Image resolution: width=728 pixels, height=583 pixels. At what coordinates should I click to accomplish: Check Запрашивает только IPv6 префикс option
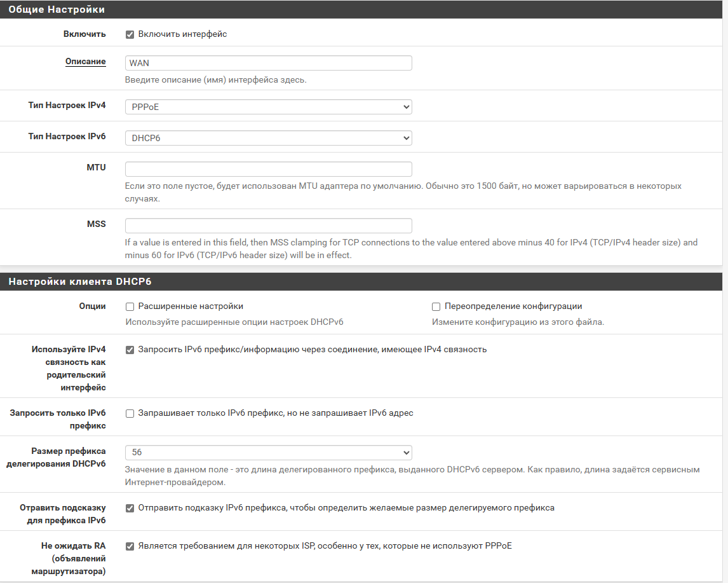pyautogui.click(x=130, y=413)
